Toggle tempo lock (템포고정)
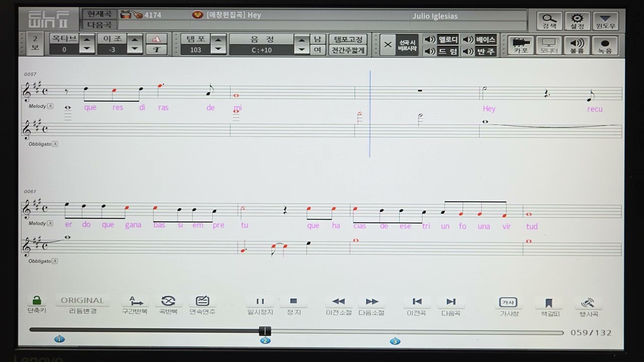Screen dimensions: 644x362 [348, 39]
